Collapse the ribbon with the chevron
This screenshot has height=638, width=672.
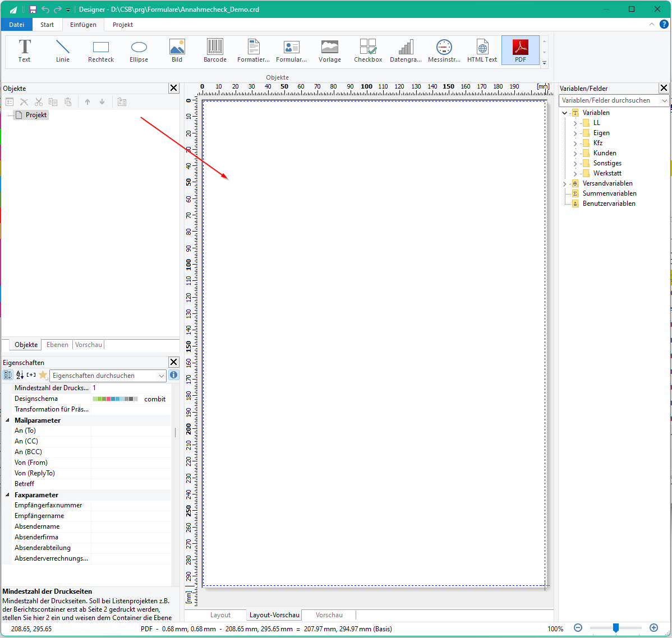pos(652,25)
